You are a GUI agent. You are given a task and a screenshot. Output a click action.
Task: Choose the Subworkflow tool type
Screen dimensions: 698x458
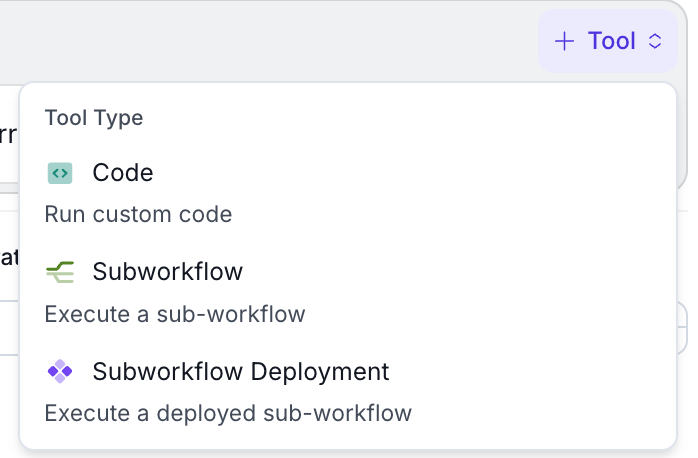point(347,292)
